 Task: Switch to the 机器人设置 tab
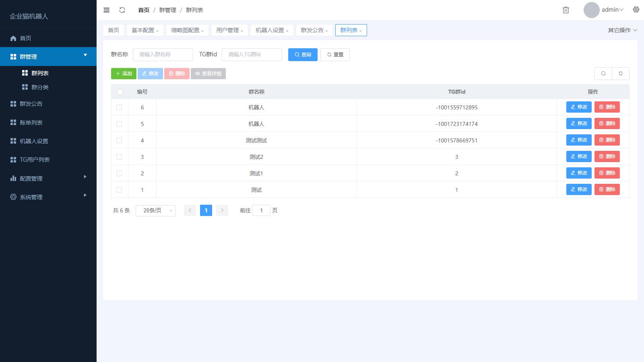[270, 30]
